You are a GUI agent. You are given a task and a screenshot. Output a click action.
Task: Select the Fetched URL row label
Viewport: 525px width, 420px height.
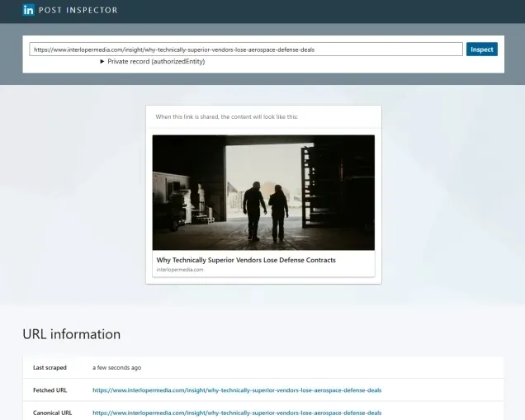point(50,389)
